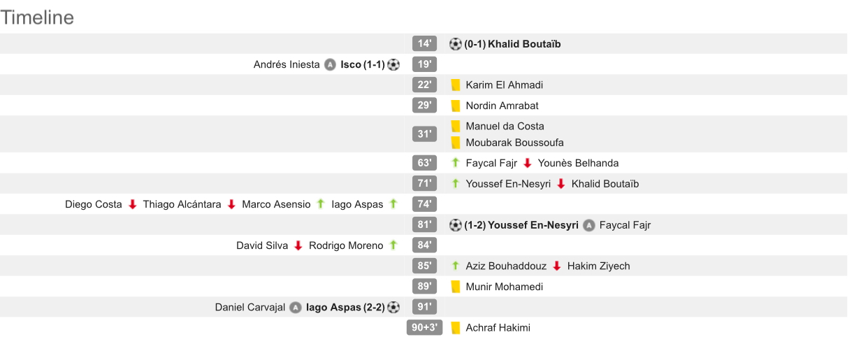Click the soccer ball icon after Iago Aspas (2-2)

pos(393,307)
